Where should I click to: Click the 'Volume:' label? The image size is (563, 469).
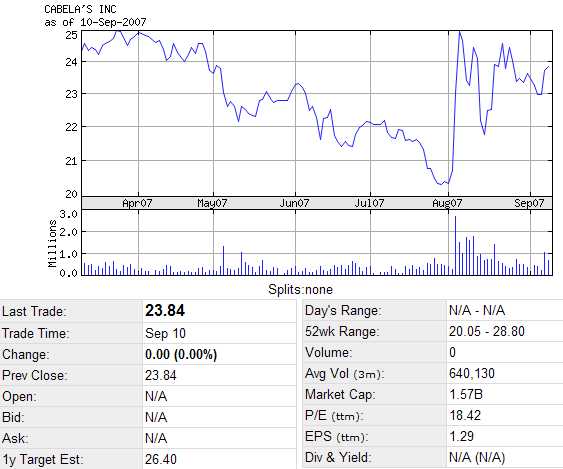point(329,352)
